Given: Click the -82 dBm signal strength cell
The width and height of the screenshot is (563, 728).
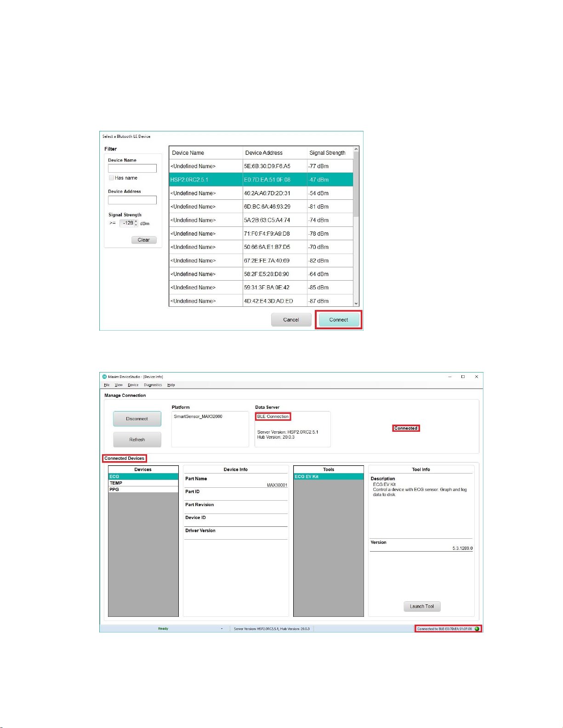Looking at the screenshot, I should tap(330, 260).
